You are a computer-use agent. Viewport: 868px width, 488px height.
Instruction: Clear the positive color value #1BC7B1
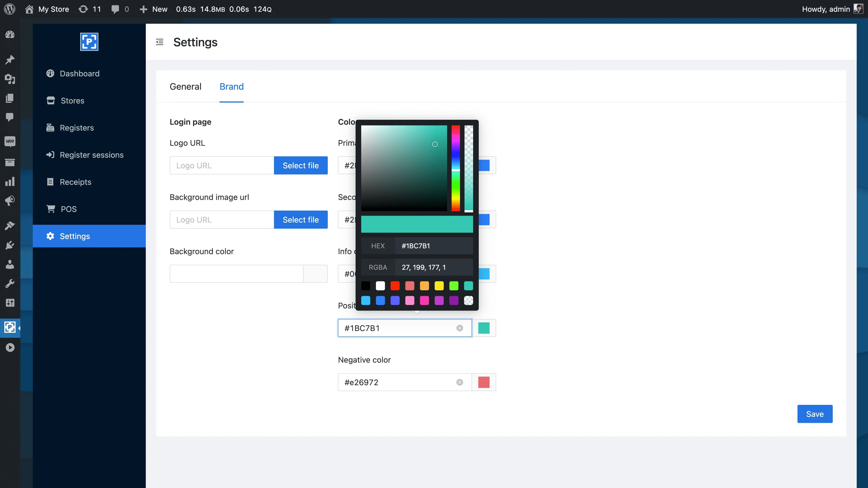[x=460, y=328]
